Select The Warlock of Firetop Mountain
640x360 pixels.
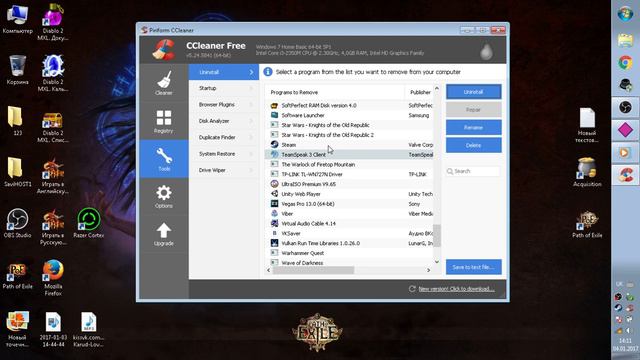click(349, 164)
